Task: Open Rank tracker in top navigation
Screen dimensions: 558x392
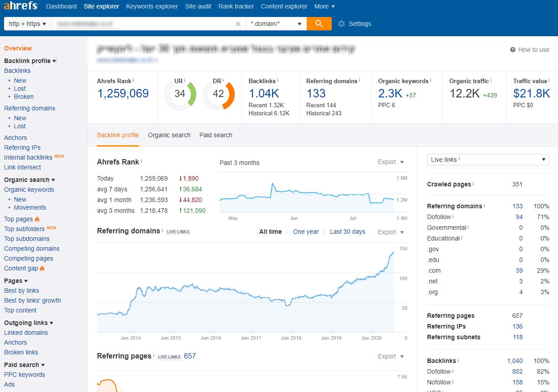Action: [x=236, y=6]
